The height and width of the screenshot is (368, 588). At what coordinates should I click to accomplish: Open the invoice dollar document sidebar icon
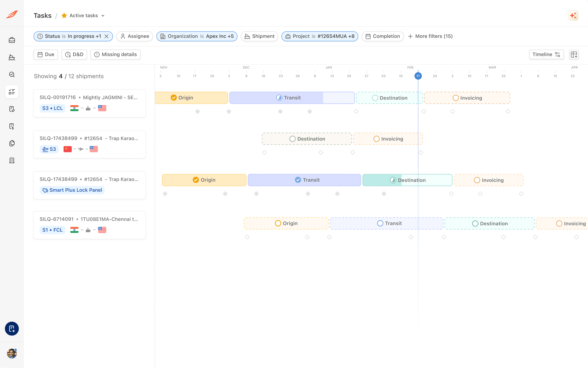[x=12, y=126]
